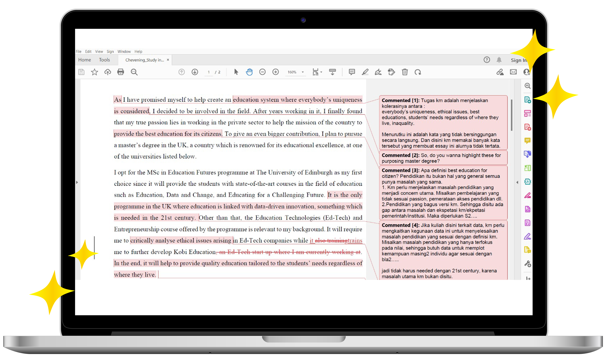Open the Help menu
The height and width of the screenshot is (364, 607).
(138, 51)
